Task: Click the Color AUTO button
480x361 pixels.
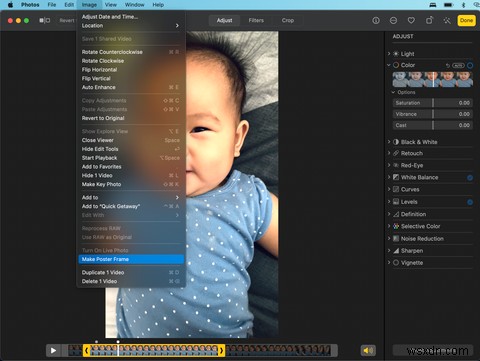Action: [x=458, y=65]
